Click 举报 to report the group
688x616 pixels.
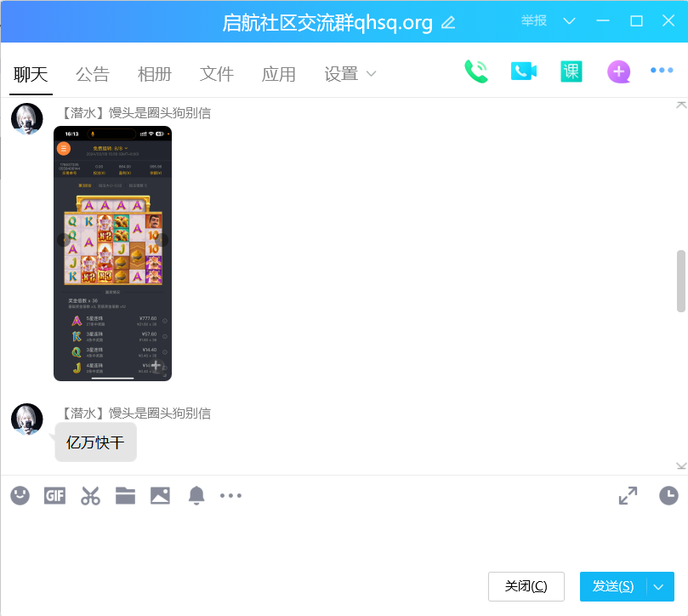click(534, 20)
